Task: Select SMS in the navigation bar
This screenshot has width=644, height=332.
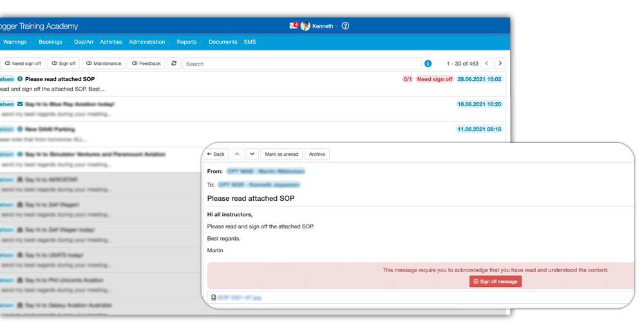Action: [x=250, y=42]
